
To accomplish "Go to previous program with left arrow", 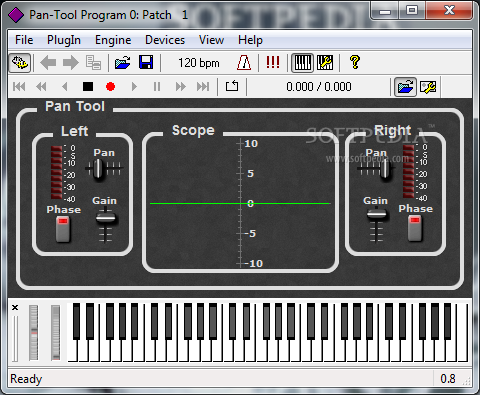I will [x=48, y=63].
